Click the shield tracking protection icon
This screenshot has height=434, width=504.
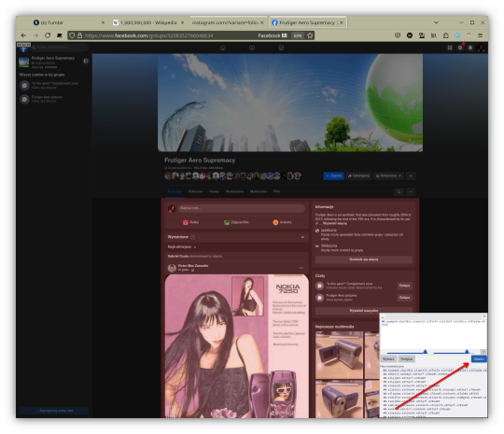72,35
